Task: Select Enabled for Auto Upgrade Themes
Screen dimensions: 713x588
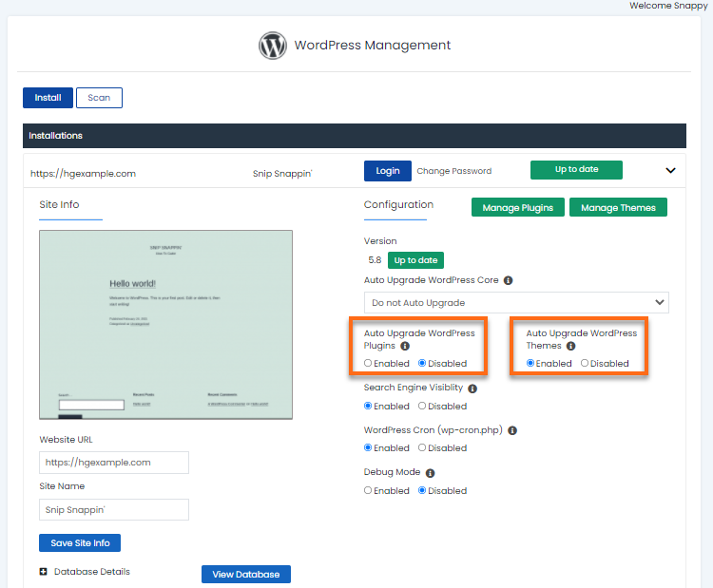Action: 530,363
